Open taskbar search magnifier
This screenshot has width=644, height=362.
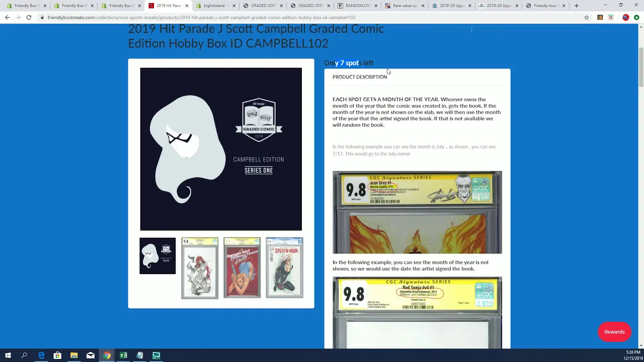point(24,355)
